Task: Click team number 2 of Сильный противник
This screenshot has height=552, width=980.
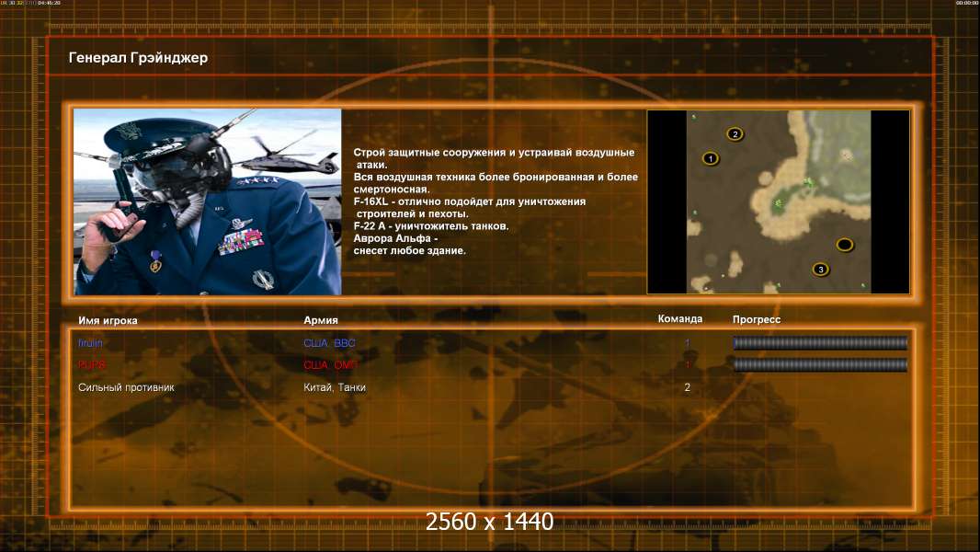Action: click(x=687, y=387)
